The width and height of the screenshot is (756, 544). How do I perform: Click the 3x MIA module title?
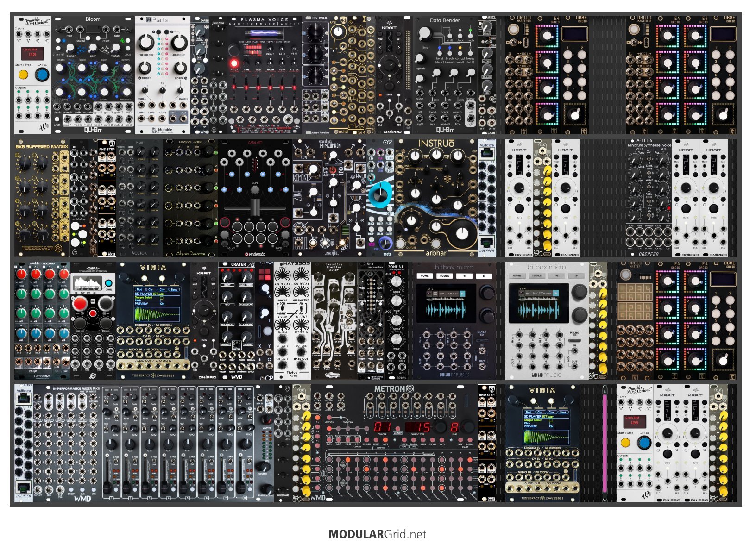pos(320,18)
